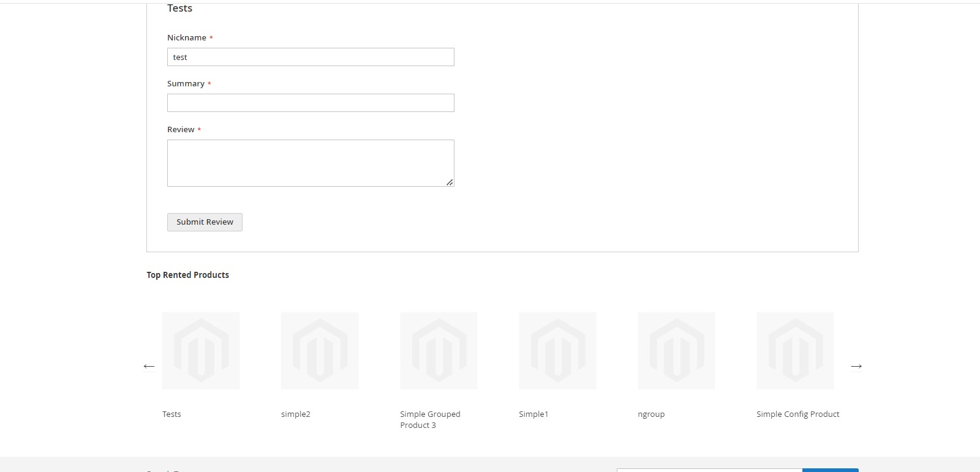Open the Simple1 product image
The width and height of the screenshot is (980, 472).
coord(557,351)
